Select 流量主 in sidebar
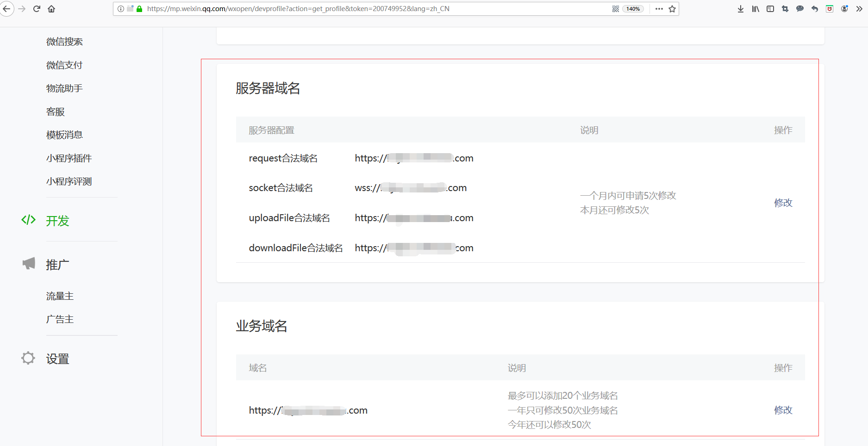This screenshot has width=868, height=446. tap(60, 296)
